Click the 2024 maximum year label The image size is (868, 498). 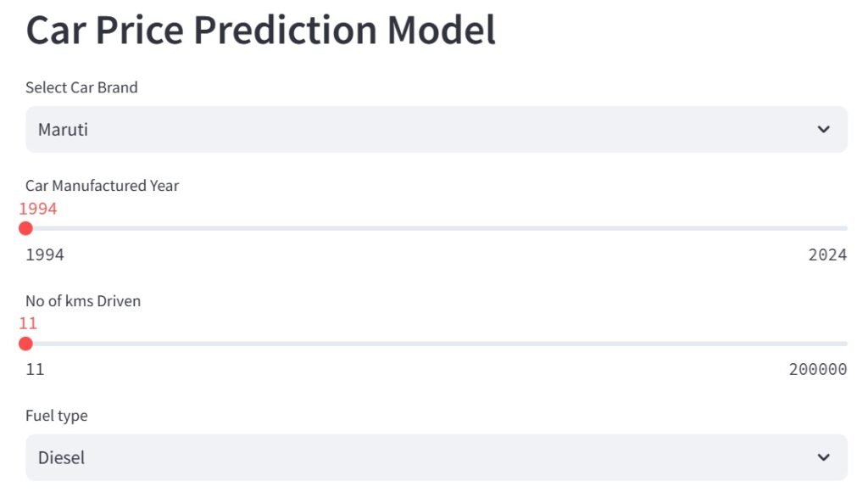coord(827,255)
